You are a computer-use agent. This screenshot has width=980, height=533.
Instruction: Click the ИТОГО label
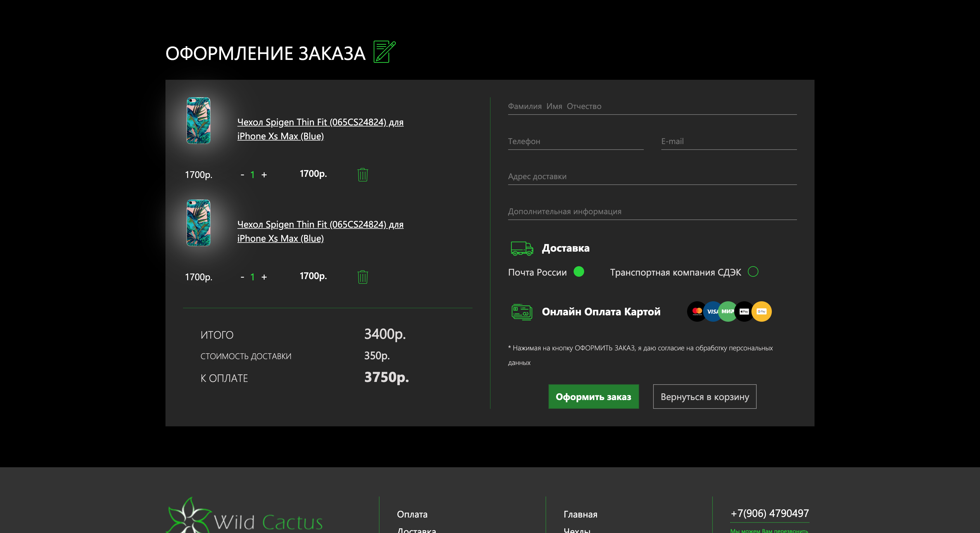[x=217, y=335]
